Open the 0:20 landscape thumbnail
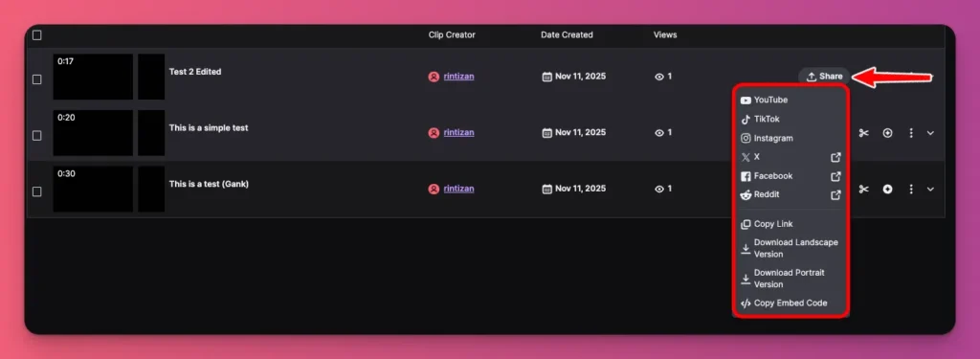Screen dimensions: 980x359 click(93, 133)
